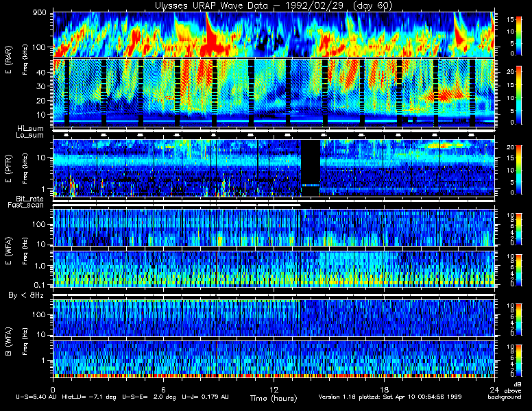Click the color bar beside B (WFA) 10–100 Hz panel

coord(519,320)
